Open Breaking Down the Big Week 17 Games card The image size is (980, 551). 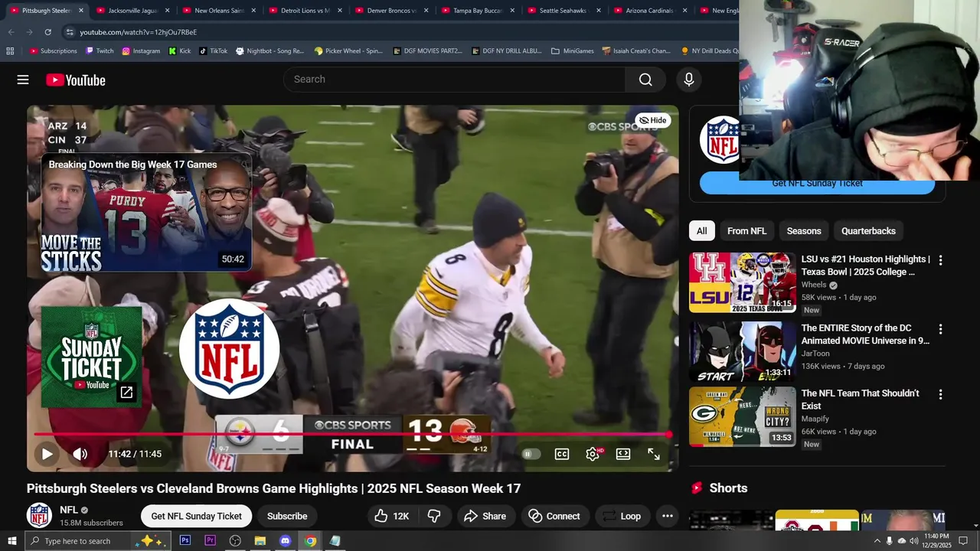tap(146, 214)
